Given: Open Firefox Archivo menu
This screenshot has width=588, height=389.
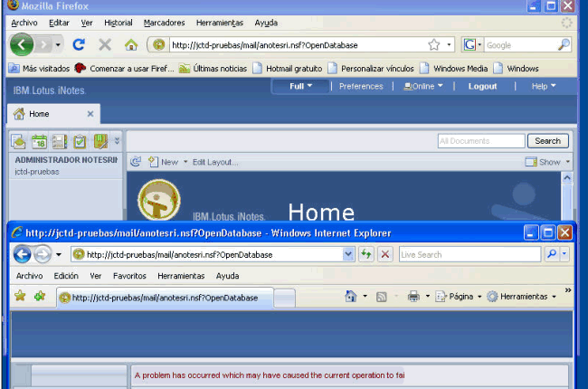Looking at the screenshot, I should click(24, 23).
